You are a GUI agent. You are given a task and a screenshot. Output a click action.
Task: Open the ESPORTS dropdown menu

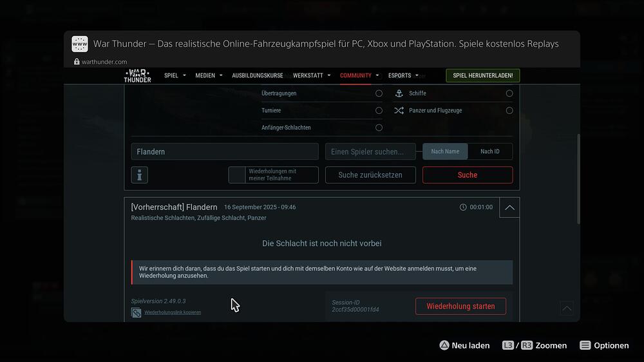click(x=403, y=75)
